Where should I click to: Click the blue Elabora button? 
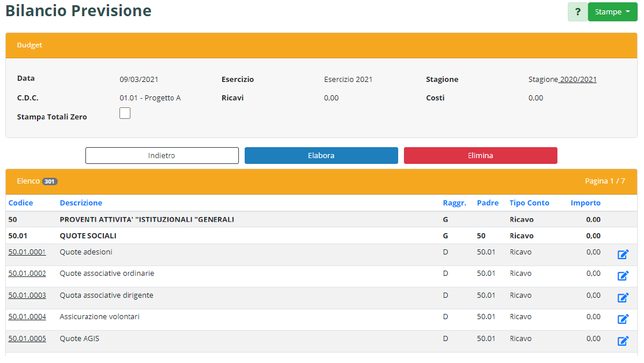pos(321,156)
